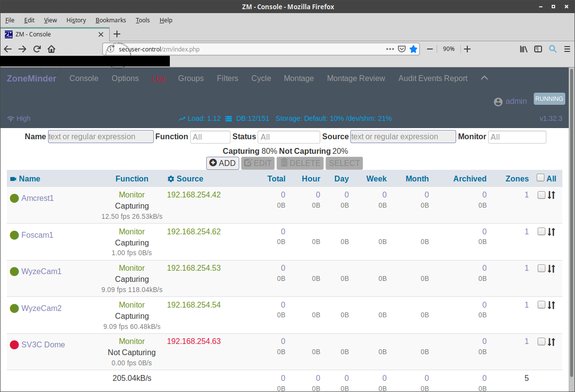Tick the checkbox for SV3C Dome monitor

[541, 342]
